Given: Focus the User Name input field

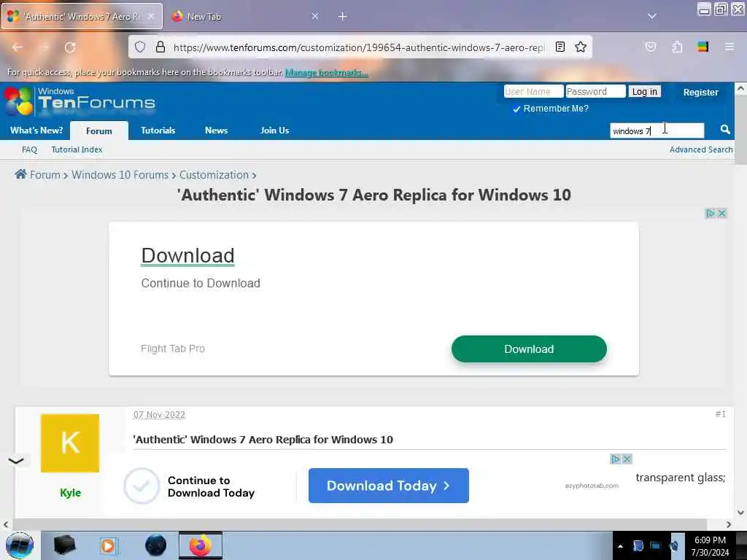Looking at the screenshot, I should coord(533,91).
